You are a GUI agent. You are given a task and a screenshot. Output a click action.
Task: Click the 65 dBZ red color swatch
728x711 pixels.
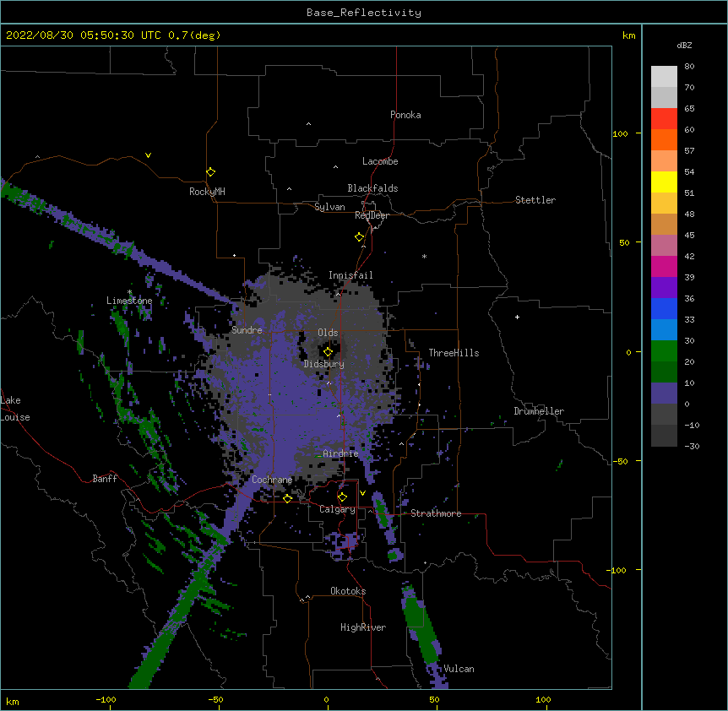click(664, 119)
